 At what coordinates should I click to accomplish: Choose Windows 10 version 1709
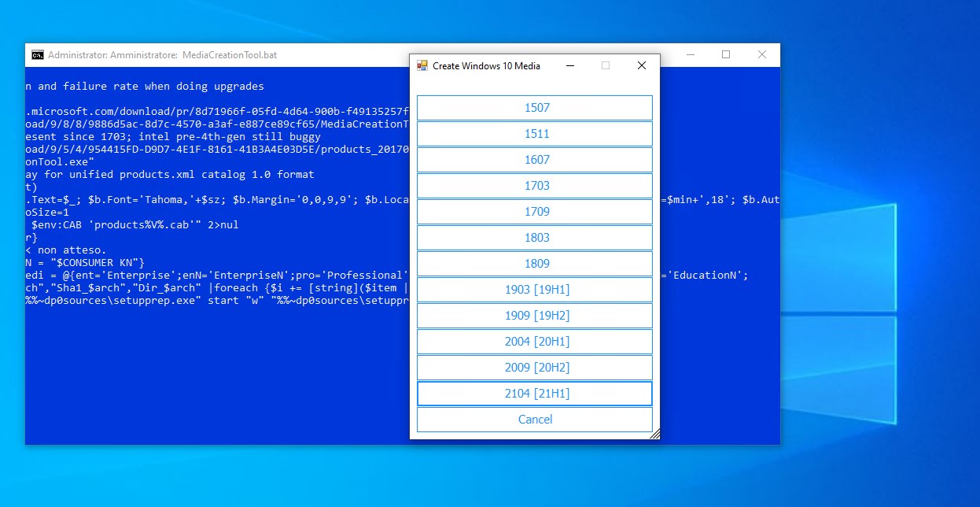pyautogui.click(x=535, y=212)
